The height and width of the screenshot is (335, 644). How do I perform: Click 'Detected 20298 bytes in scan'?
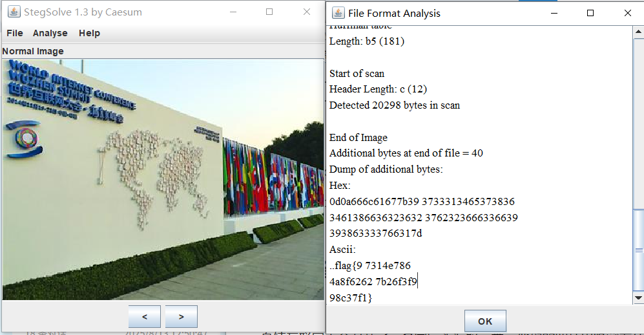(x=395, y=105)
